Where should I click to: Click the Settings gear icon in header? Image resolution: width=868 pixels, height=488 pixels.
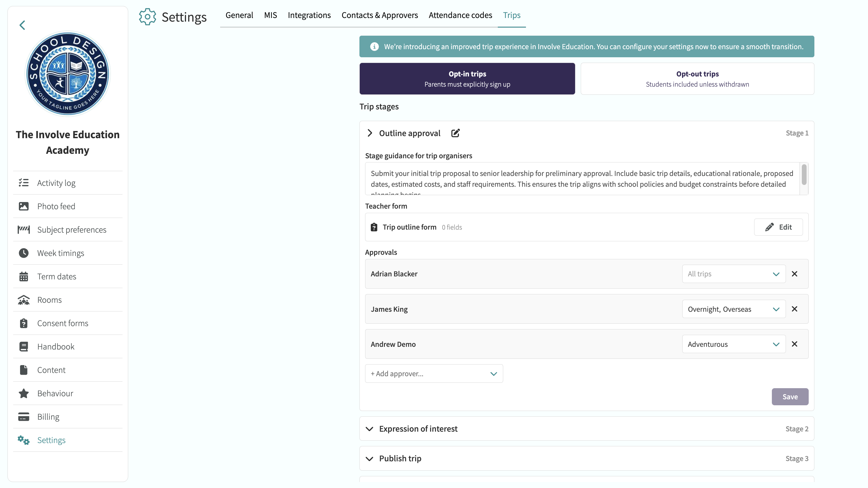tap(148, 16)
